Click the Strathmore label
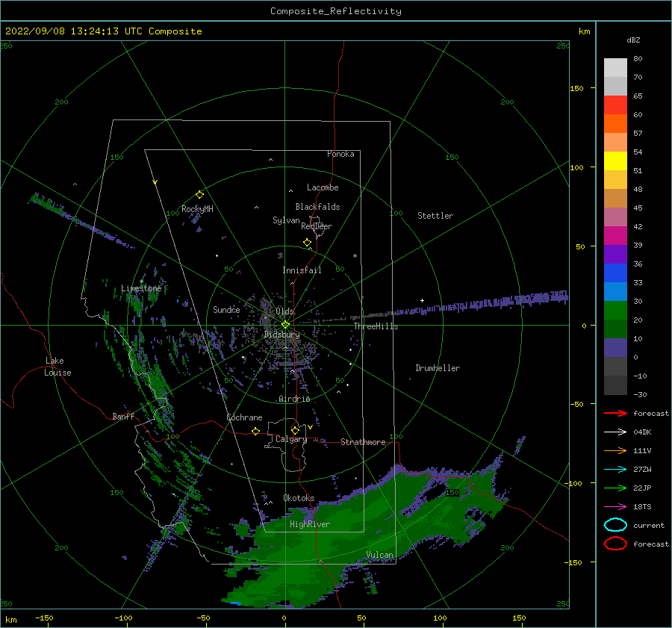 click(363, 442)
